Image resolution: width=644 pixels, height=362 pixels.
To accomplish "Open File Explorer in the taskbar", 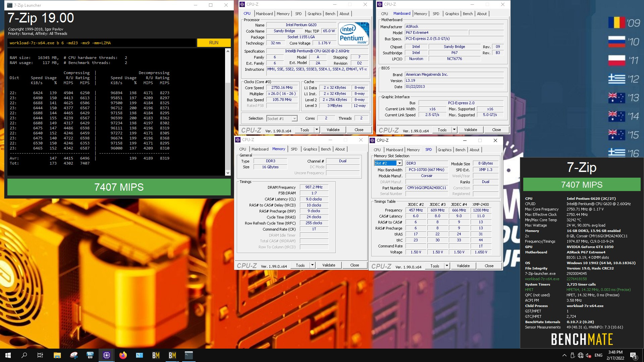I will pos(57,355).
